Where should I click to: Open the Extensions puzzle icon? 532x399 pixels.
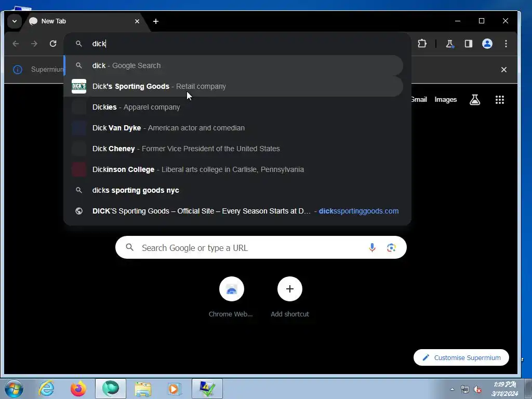point(422,44)
